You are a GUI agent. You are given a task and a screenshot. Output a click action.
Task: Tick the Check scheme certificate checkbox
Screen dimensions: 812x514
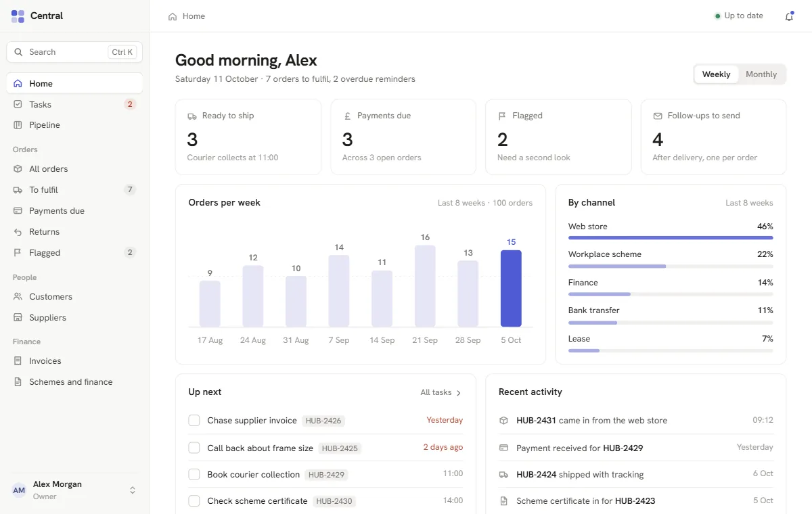pos(194,501)
